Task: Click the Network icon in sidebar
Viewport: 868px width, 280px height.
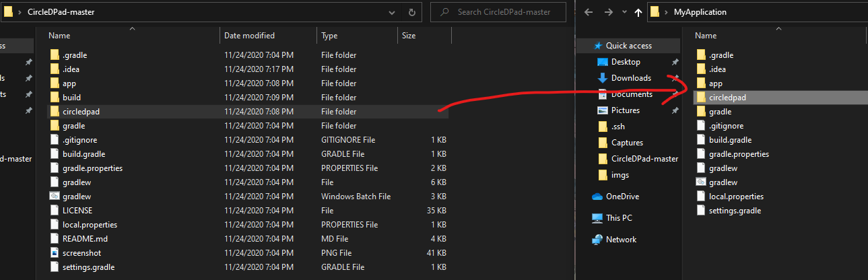Action: (x=597, y=240)
